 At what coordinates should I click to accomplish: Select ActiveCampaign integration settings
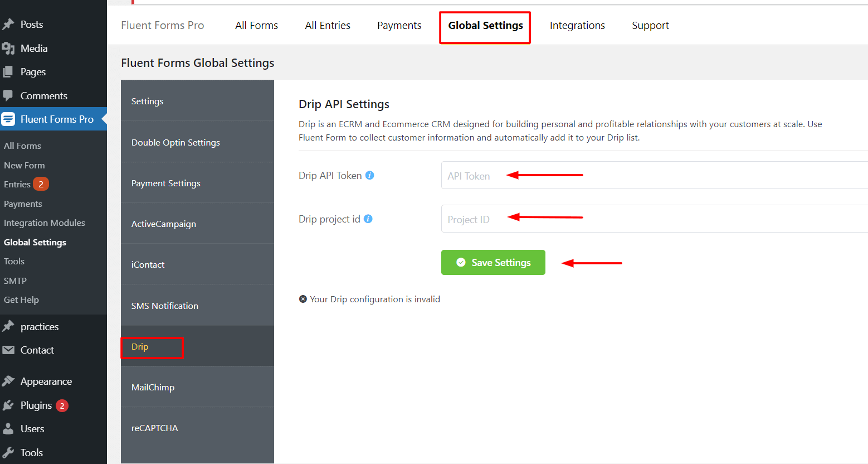click(x=197, y=224)
